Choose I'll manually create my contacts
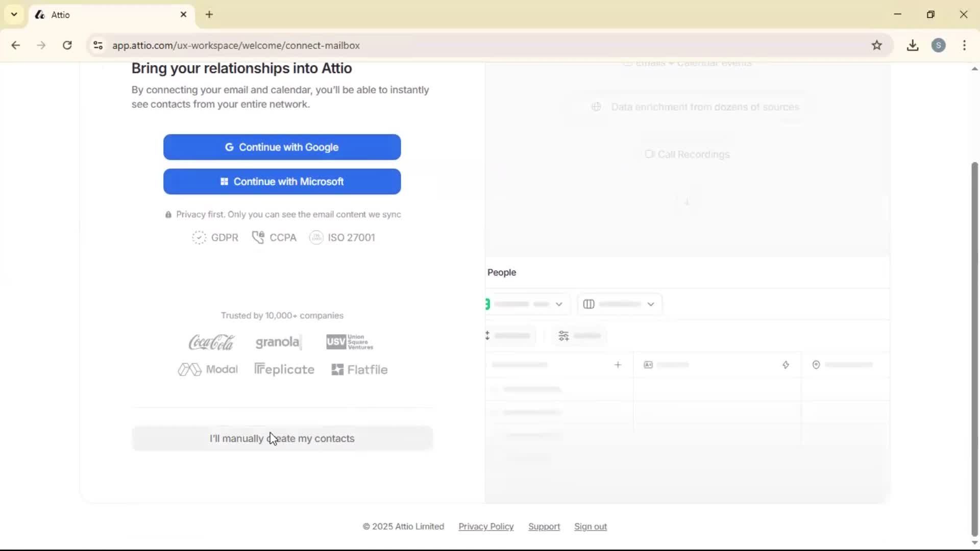Viewport: 980px width, 551px height. pyautogui.click(x=282, y=438)
